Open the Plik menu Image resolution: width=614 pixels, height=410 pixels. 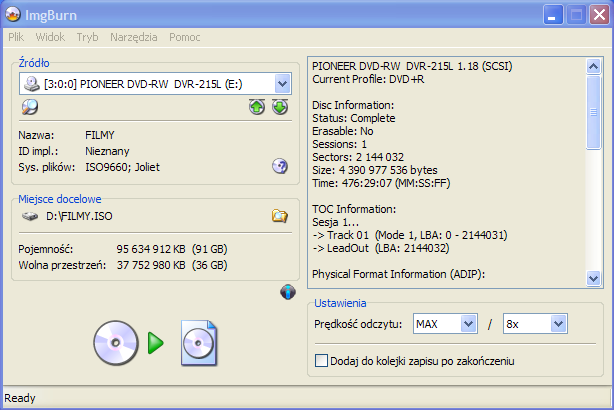[x=16, y=37]
